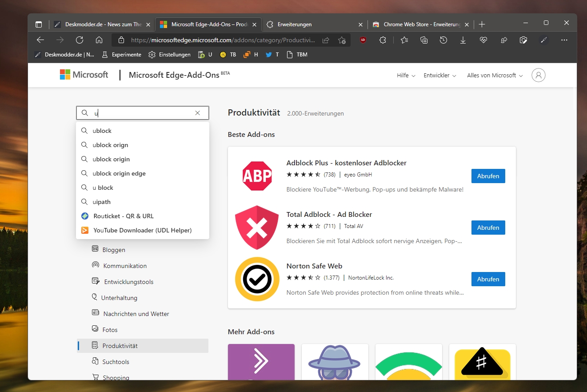The height and width of the screenshot is (392, 587).
Task: Switch to the Deskmodder.de news tab
Action: pyautogui.click(x=102, y=24)
